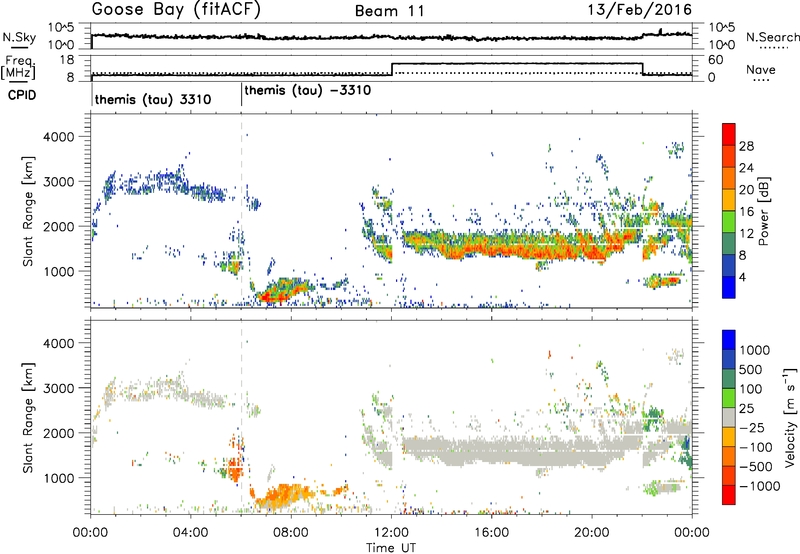Viewport: 800px width, 554px height.
Task: Click the '60' Nave axis tick
Action: (715, 60)
